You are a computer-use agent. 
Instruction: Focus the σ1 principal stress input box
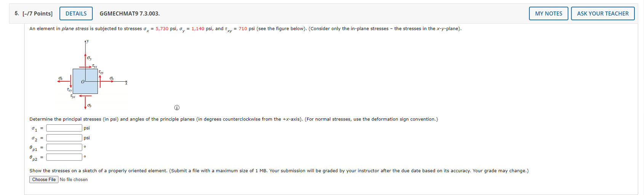64,128
